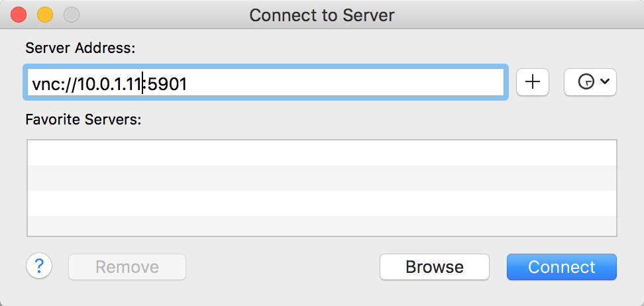Click the "Favorite Servers:" label
644x306 pixels.
point(83,119)
